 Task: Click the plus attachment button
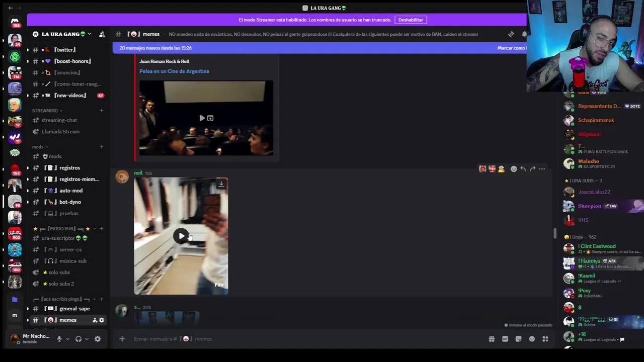click(122, 339)
